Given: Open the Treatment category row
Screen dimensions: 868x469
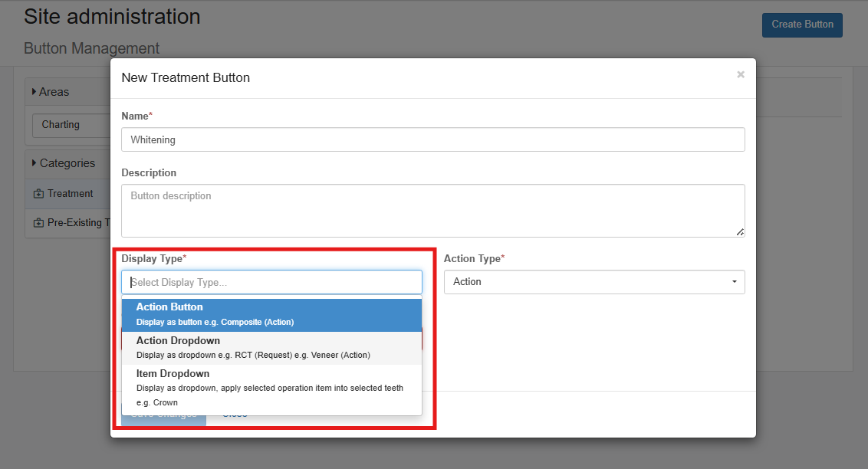Looking at the screenshot, I should pos(67,194).
